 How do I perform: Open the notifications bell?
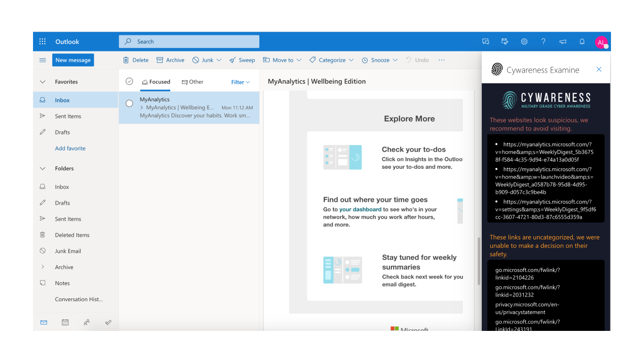click(582, 41)
